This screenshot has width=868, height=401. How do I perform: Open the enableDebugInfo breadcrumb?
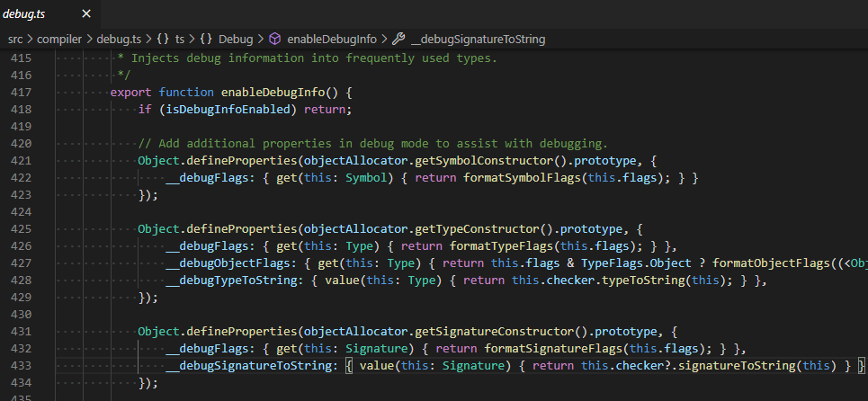[x=332, y=40]
